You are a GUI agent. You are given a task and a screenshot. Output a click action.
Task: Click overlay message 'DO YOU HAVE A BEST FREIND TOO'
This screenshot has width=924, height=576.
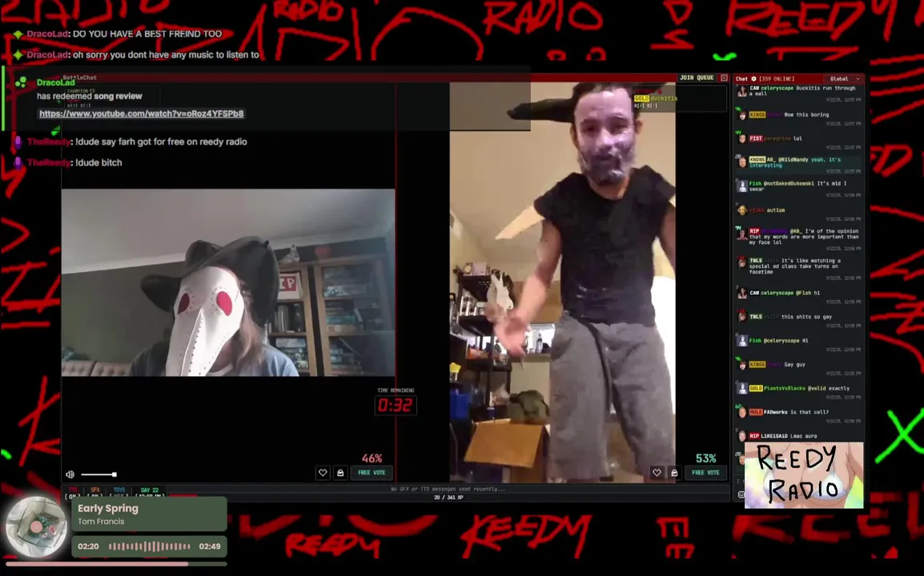click(x=147, y=34)
